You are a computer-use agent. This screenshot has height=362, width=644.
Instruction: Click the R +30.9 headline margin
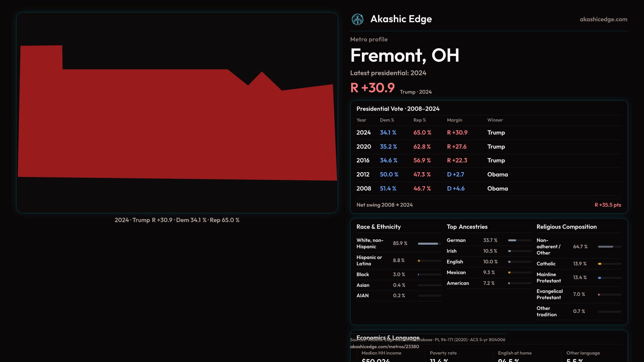(372, 88)
